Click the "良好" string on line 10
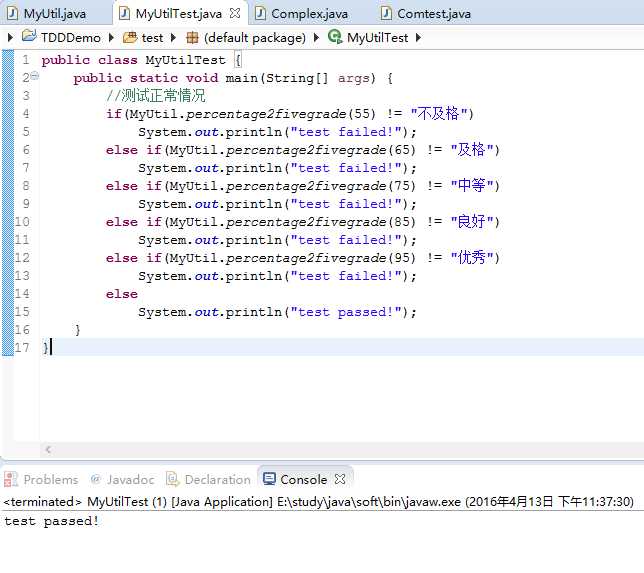Image resolution: width=644 pixels, height=573 pixels. (x=471, y=221)
